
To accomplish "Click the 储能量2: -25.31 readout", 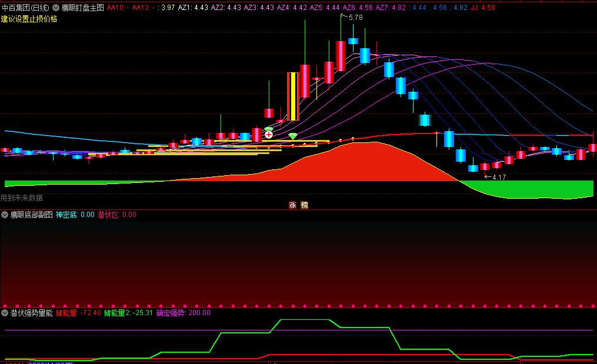I will coord(128,313).
